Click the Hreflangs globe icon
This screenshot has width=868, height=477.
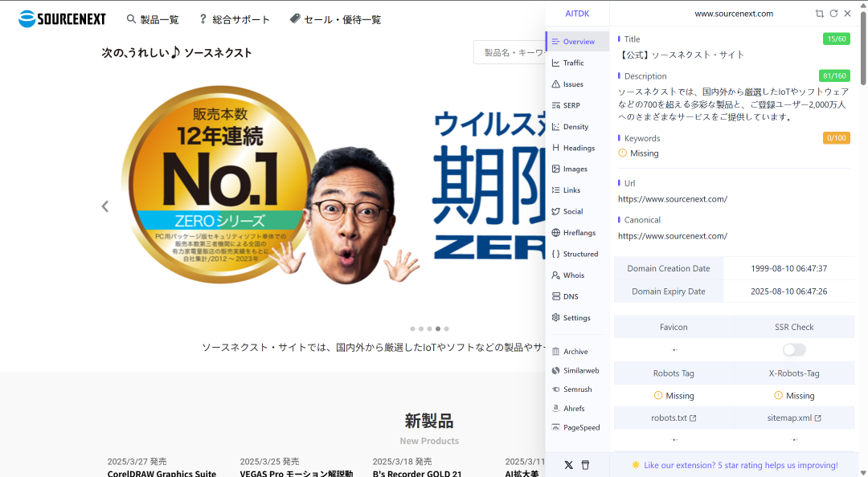tap(556, 232)
